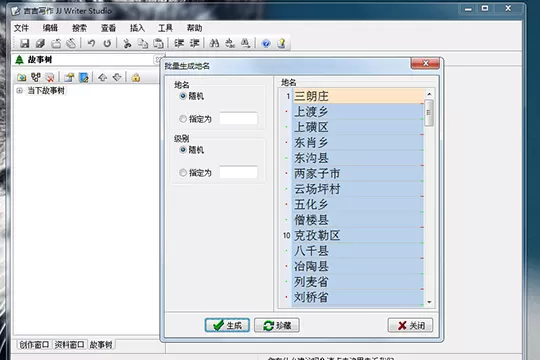Click the node properties icon in story tree
The height and width of the screenshot is (360, 540).
(x=69, y=78)
